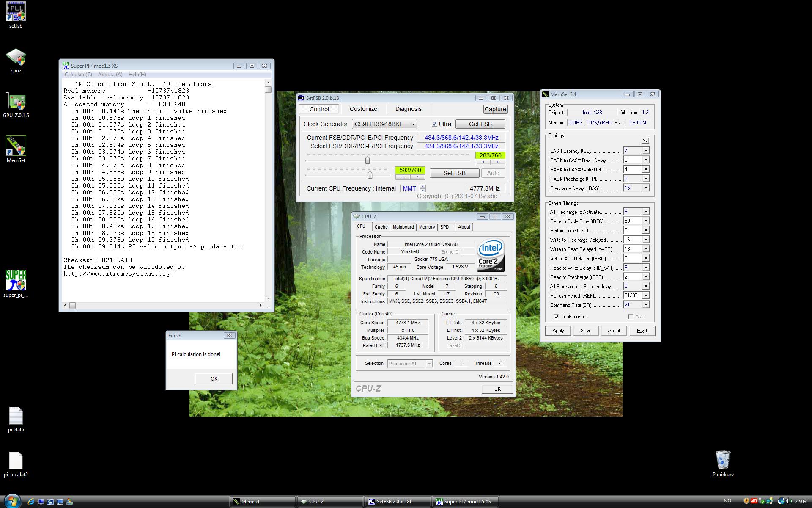This screenshot has width=812, height=508.
Task: Click the taskbar clock showing 22:03
Action: coord(801,501)
